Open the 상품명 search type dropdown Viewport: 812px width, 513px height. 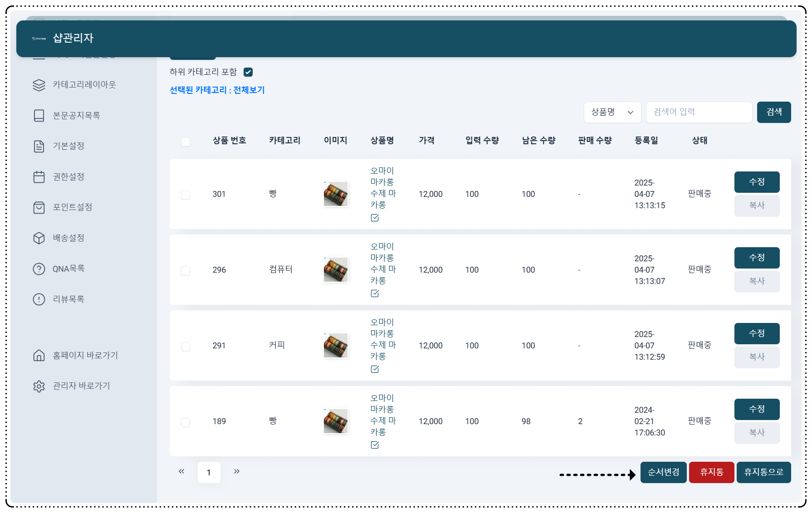click(612, 112)
